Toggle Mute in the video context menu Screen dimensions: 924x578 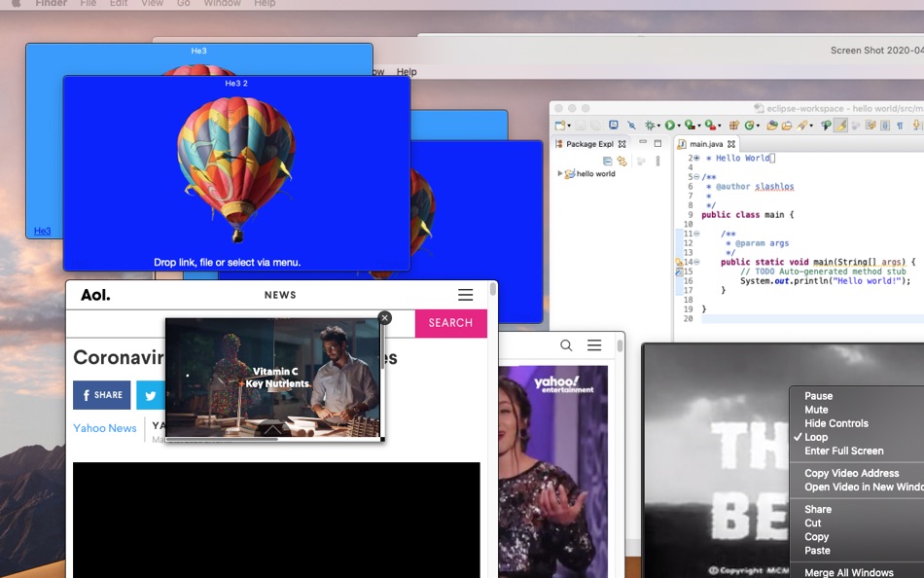tap(816, 410)
